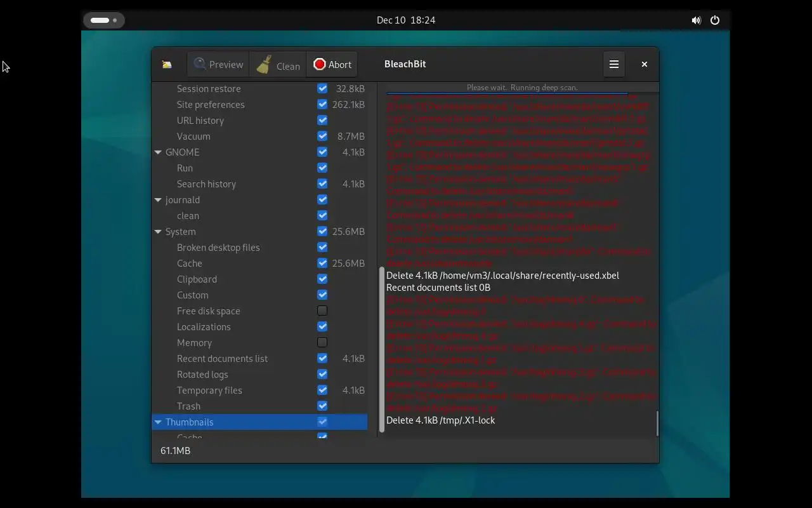Screen dimensions: 812x508
Task: Uncheck Temporary files checkbox
Action: [322, 390]
